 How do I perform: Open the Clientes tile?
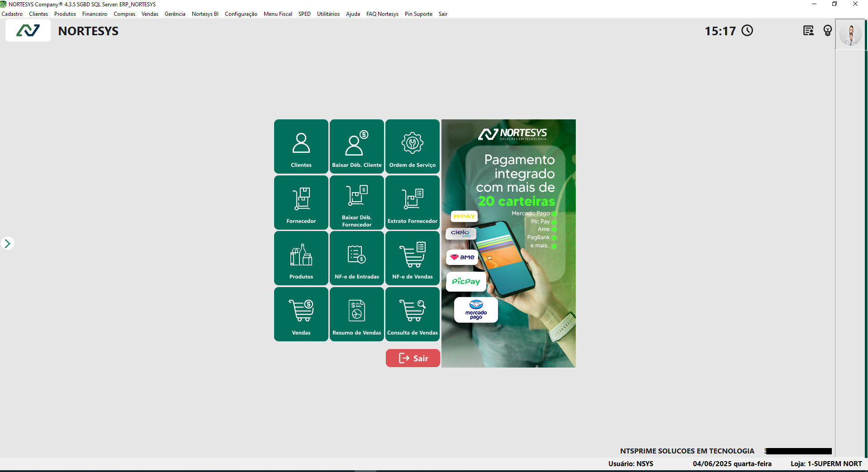pos(301,146)
